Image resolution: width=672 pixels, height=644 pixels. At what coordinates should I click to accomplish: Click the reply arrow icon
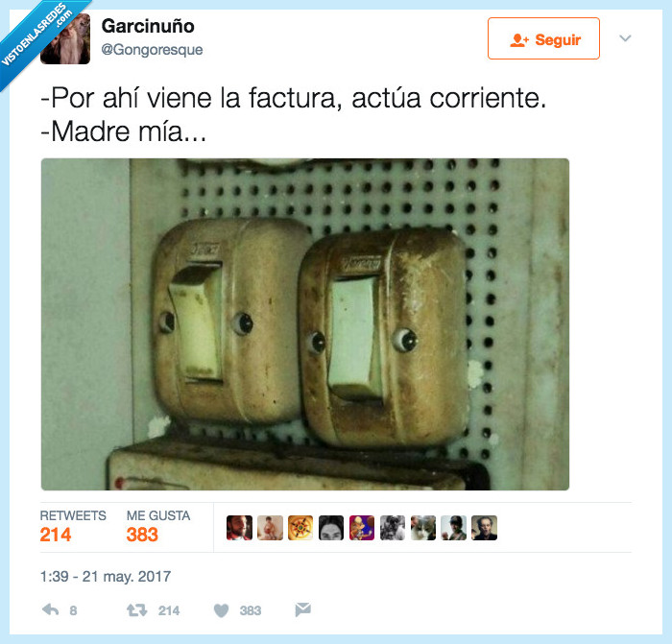51,609
